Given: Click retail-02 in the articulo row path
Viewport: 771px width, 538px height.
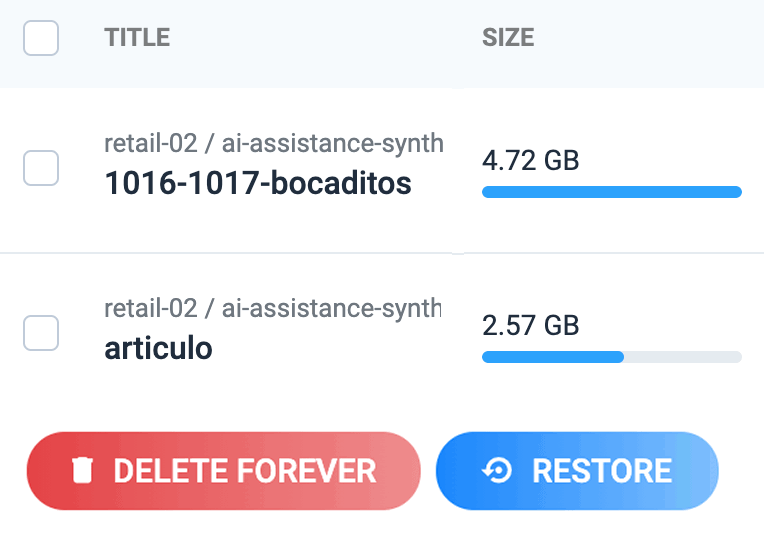Looking at the screenshot, I should click(151, 309).
